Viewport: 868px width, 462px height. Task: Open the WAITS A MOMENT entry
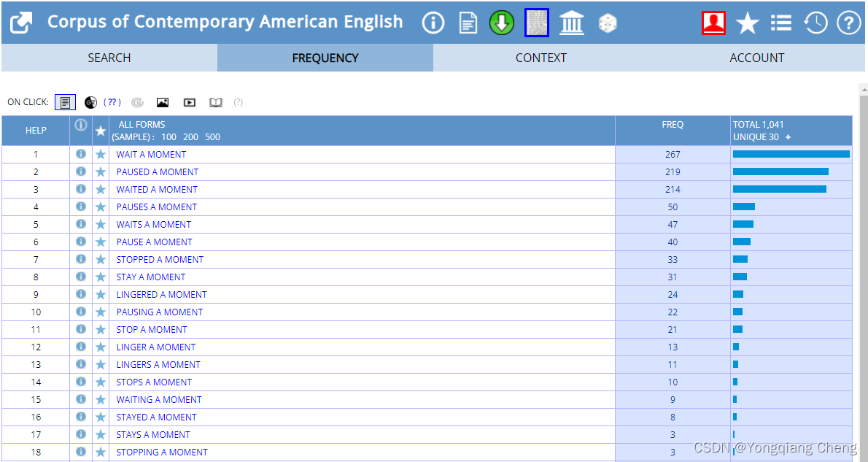pyautogui.click(x=153, y=224)
